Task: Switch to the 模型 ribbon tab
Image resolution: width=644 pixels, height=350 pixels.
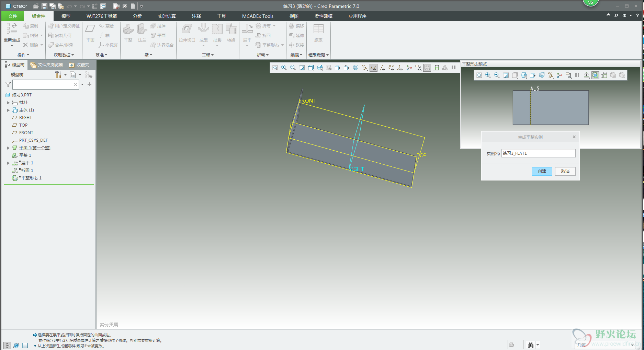Action: point(66,16)
